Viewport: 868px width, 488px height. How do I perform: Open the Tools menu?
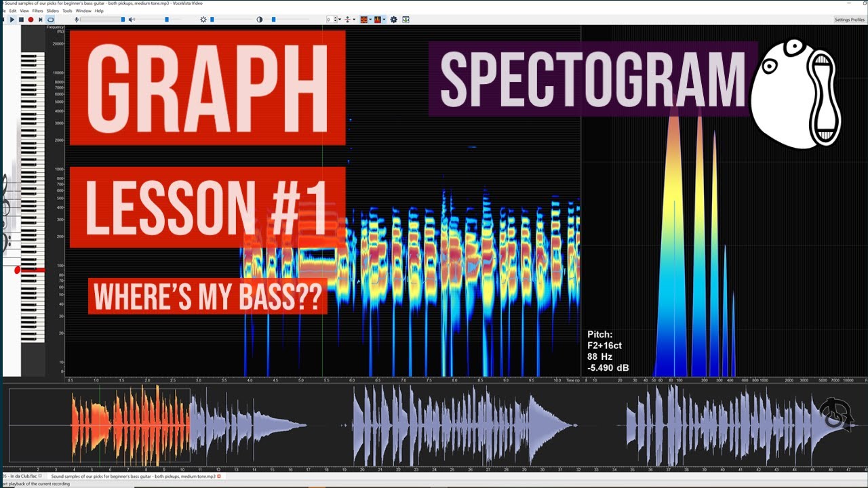pos(67,11)
